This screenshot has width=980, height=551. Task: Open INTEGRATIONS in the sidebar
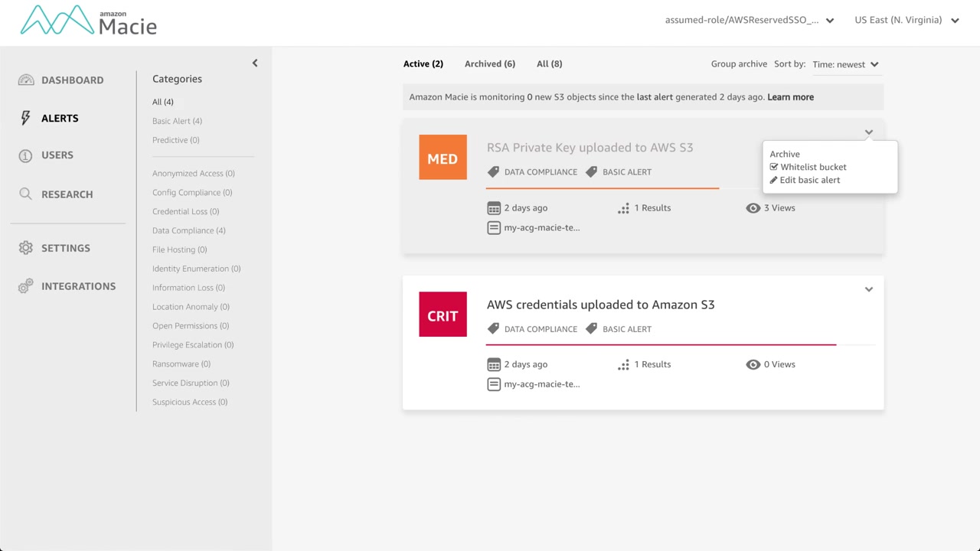tap(79, 286)
